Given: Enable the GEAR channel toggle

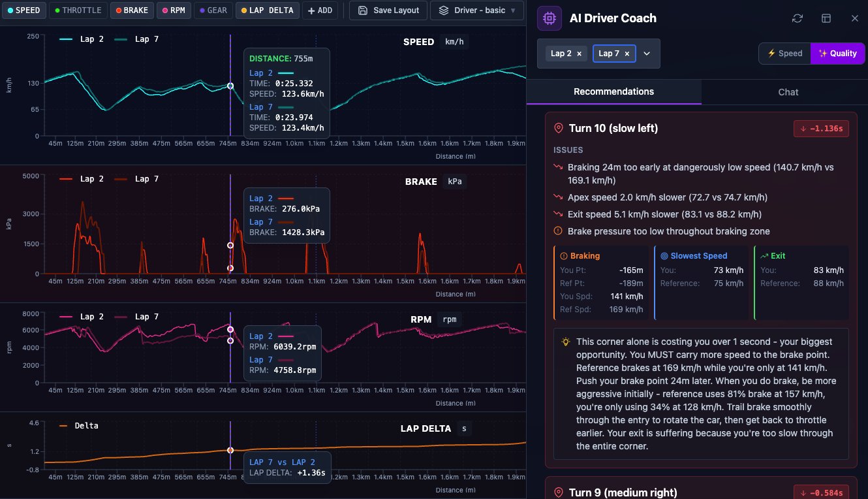Looking at the screenshot, I should click(x=213, y=10).
